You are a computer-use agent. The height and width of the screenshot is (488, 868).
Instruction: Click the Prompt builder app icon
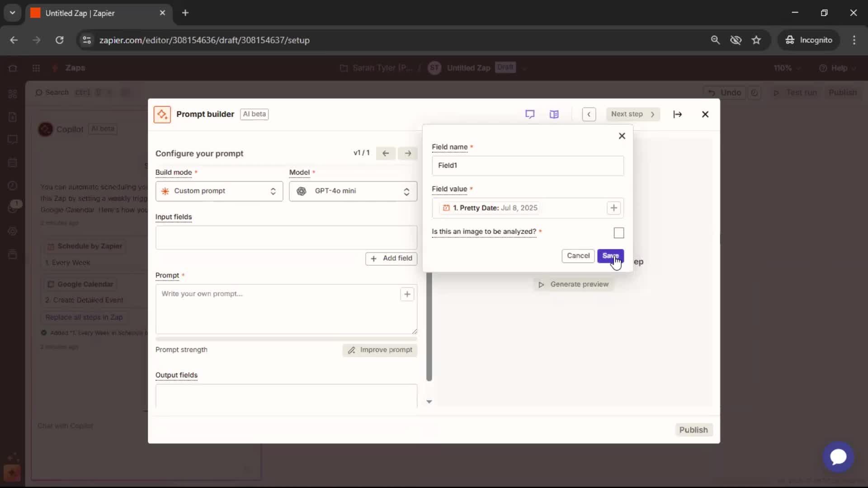(x=162, y=114)
